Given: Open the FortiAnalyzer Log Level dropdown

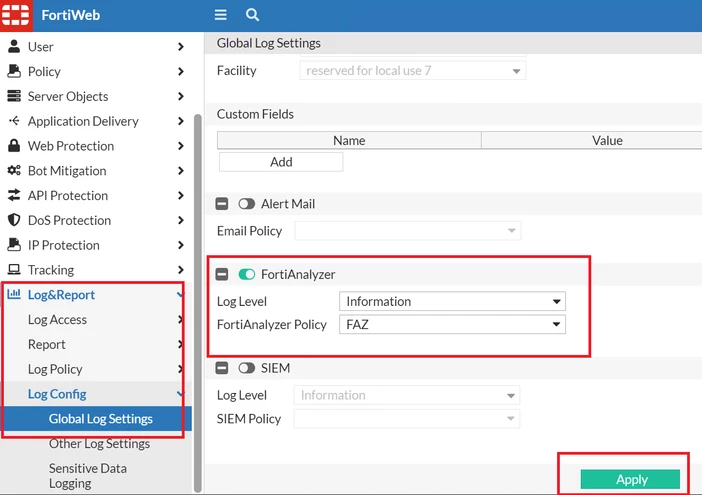Looking at the screenshot, I should point(452,301).
